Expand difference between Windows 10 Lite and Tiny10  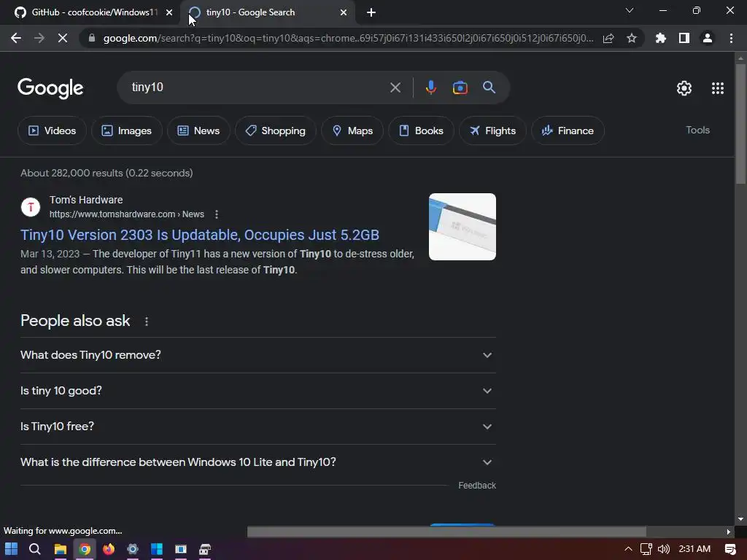pos(258,462)
